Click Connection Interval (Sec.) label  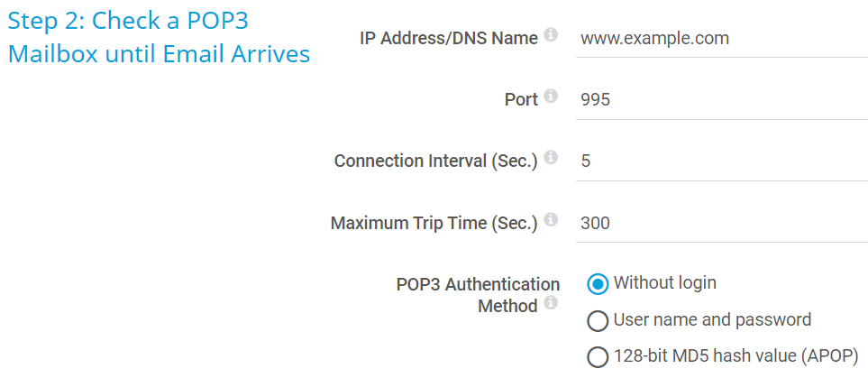(435, 161)
